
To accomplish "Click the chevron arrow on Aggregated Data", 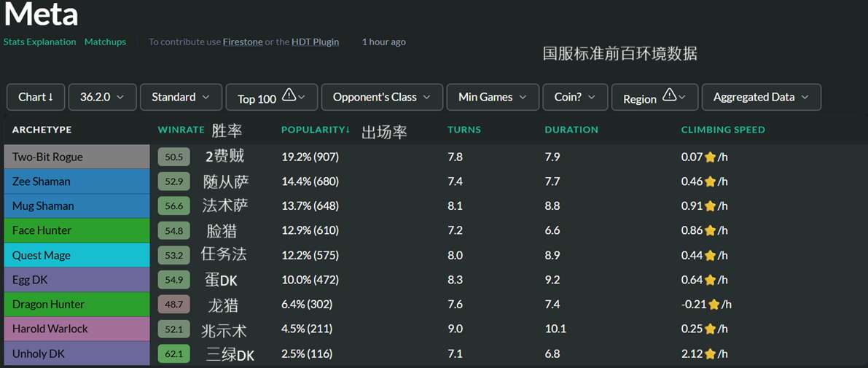I will tap(805, 97).
